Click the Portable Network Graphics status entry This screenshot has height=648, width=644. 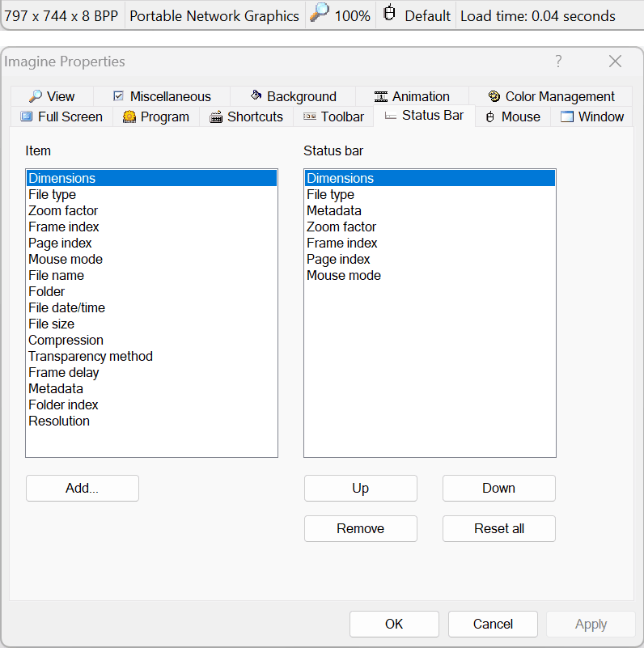coord(214,15)
